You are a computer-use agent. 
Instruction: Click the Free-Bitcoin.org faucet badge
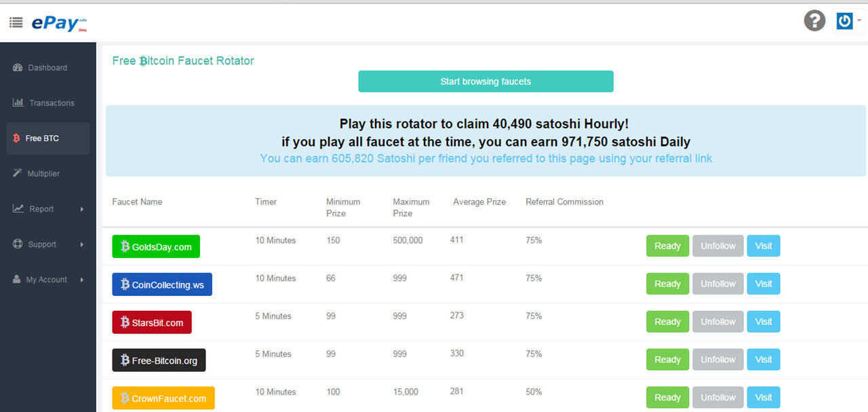159,360
